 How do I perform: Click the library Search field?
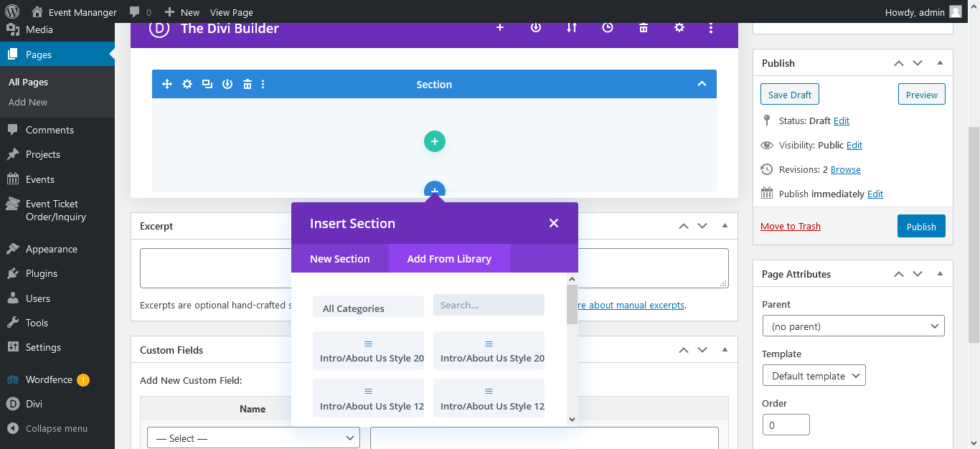[x=489, y=305]
